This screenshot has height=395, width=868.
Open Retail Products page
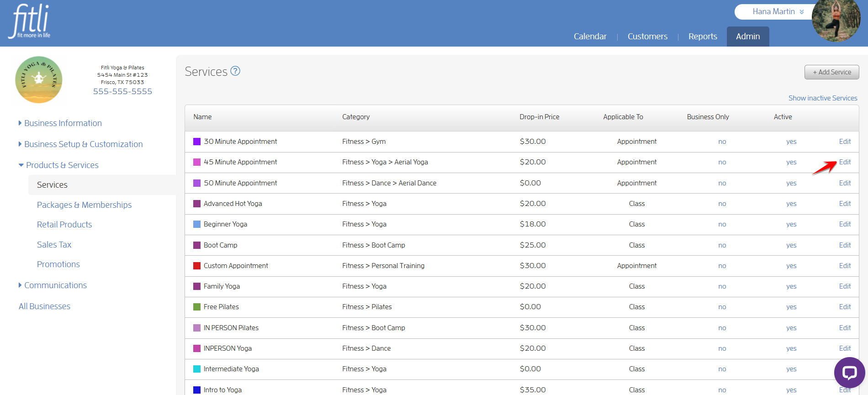coord(64,225)
